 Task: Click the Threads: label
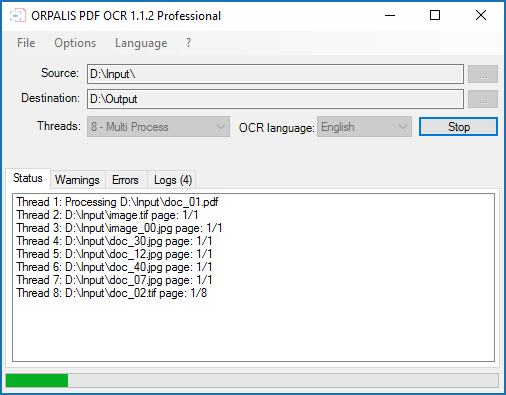(x=59, y=126)
